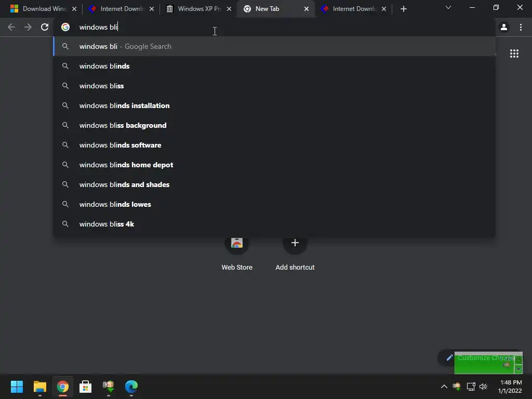Open Chrome's three-dot menu
Screen dimensions: 532x399
[521, 27]
